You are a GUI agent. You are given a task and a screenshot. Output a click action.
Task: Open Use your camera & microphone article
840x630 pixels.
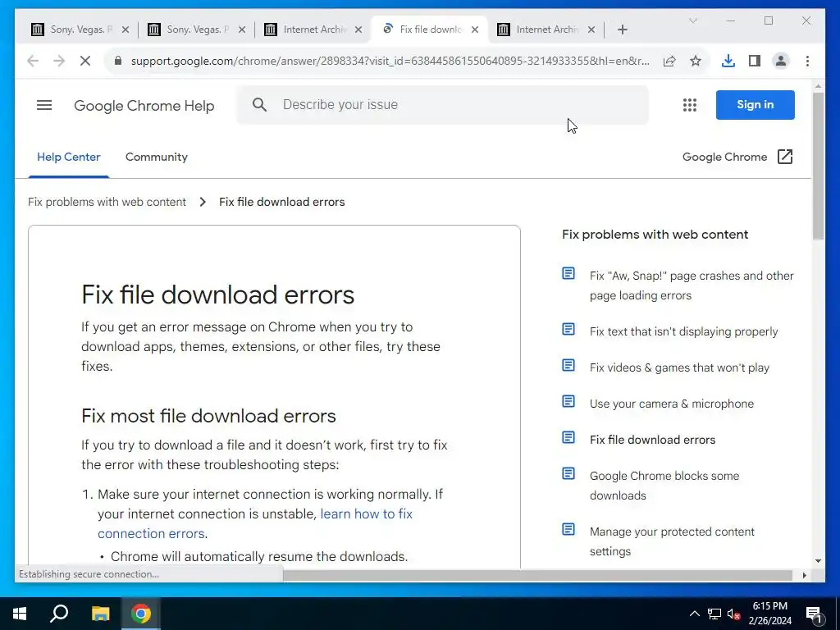[x=671, y=404]
